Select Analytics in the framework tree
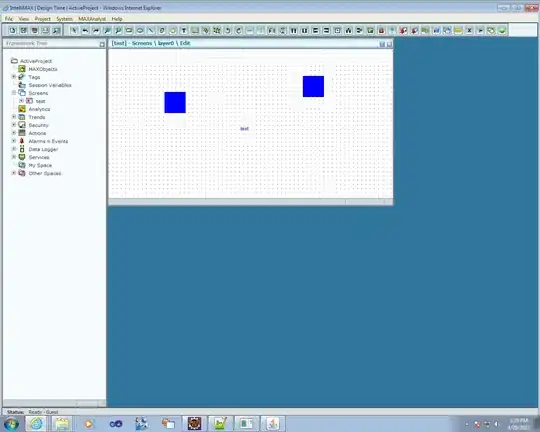 coord(39,109)
